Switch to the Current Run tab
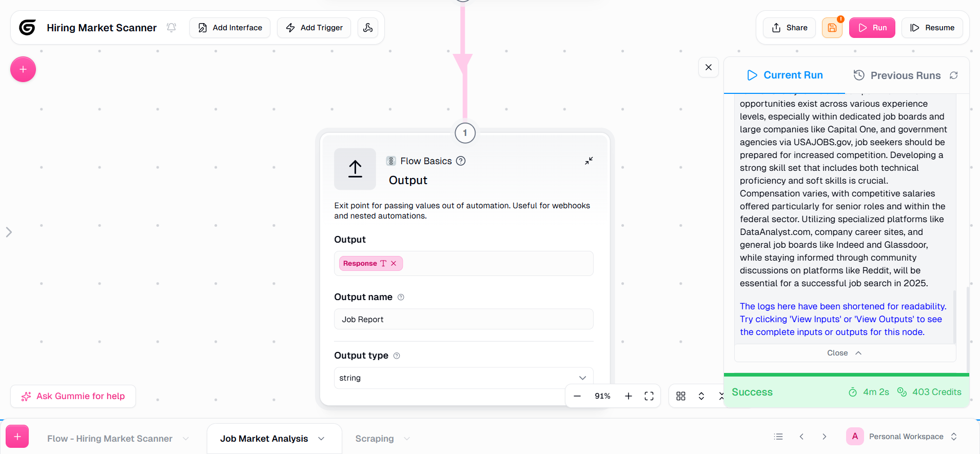The image size is (980, 454). [785, 75]
